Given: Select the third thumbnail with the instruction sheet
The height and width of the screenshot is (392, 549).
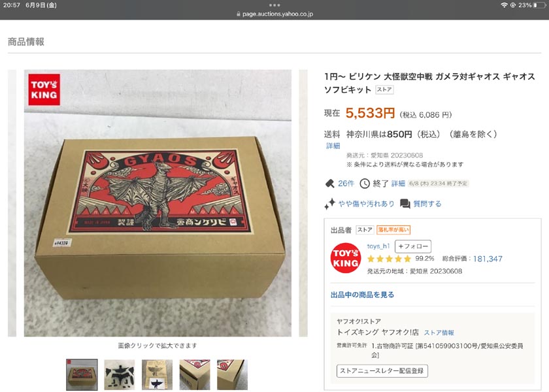Looking at the screenshot, I should (158, 374).
